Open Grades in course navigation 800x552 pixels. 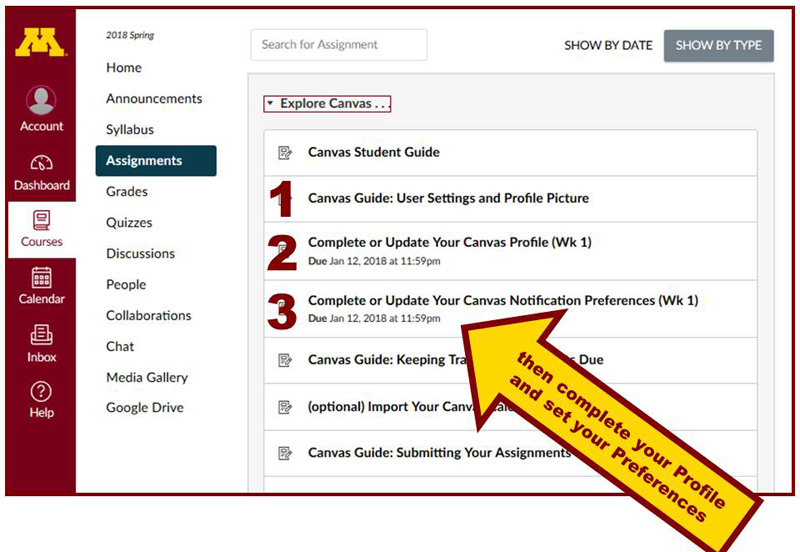[x=127, y=191]
